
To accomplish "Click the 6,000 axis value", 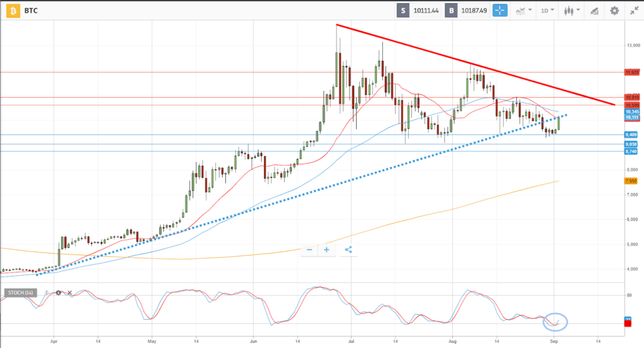I will (632, 219).
